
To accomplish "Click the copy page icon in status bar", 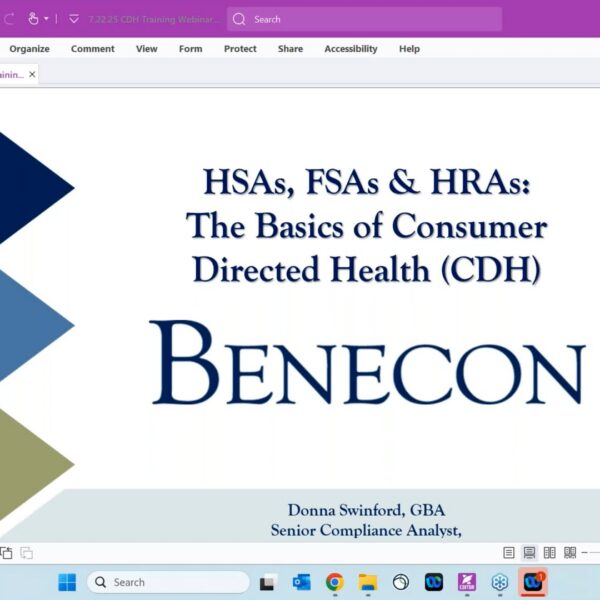I will (x=7, y=553).
